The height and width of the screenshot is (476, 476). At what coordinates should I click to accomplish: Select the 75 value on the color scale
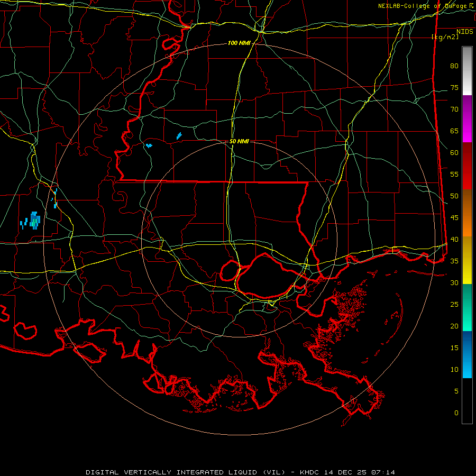pos(454,87)
